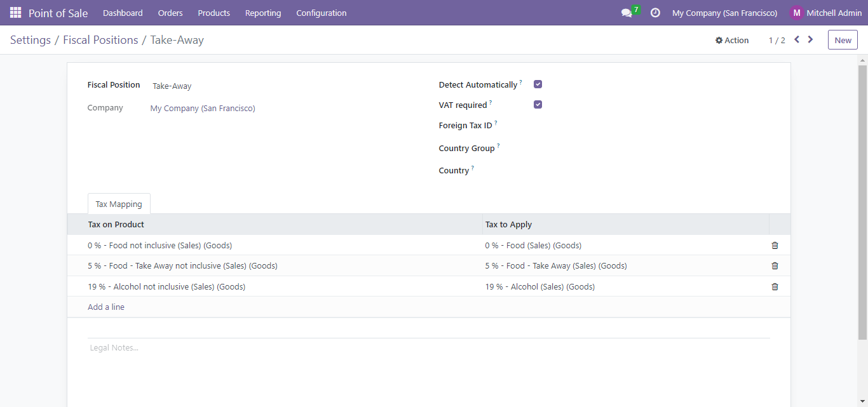Open the apps grid menu icon
This screenshot has width=868, height=407.
pyautogui.click(x=15, y=13)
